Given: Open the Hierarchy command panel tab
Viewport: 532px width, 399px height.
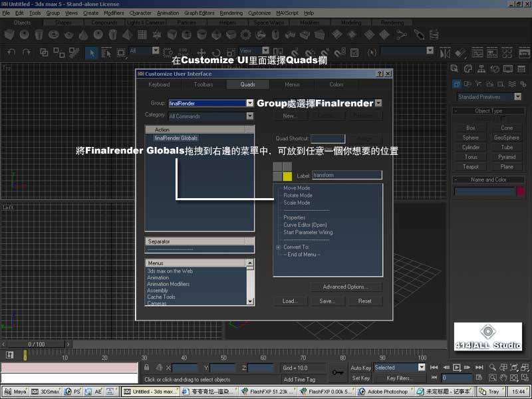Looking at the screenshot, I should (481, 69).
